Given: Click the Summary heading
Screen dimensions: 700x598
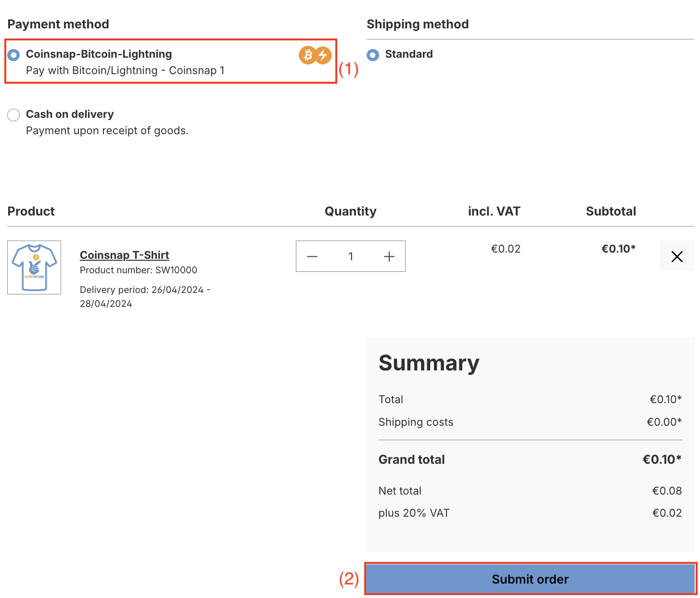Looking at the screenshot, I should click(429, 363).
